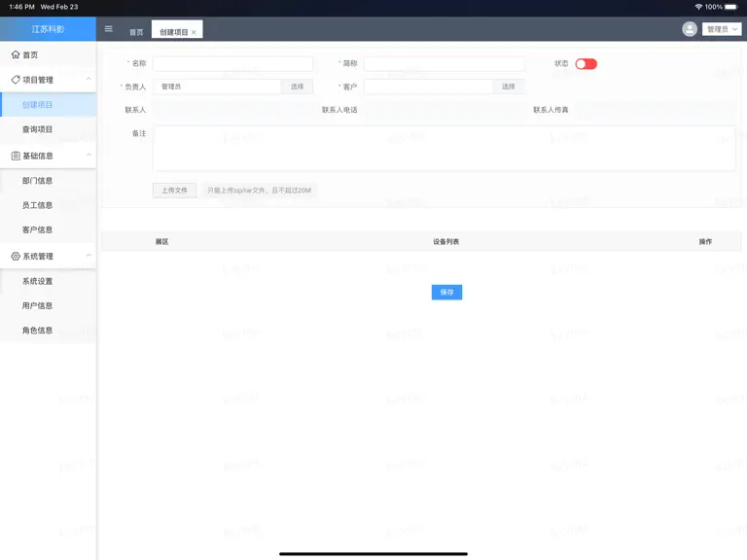
Task: Click the home icon beside 首页 in sidebar
Action: (16, 54)
